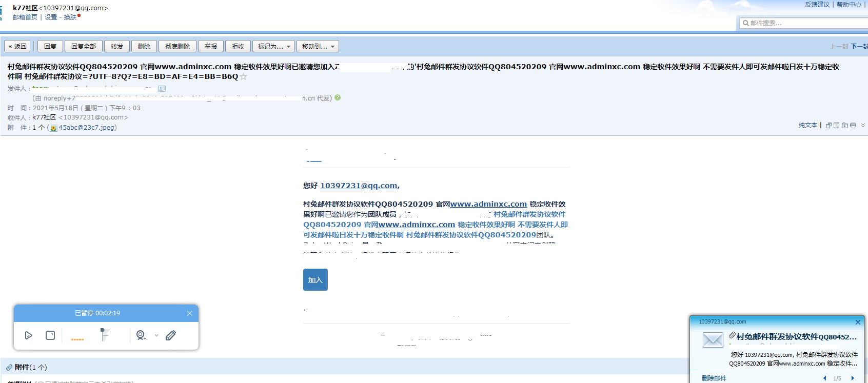Expand the 标记为 dropdown
Image resolution: width=868 pixels, height=383 pixels.
click(273, 47)
